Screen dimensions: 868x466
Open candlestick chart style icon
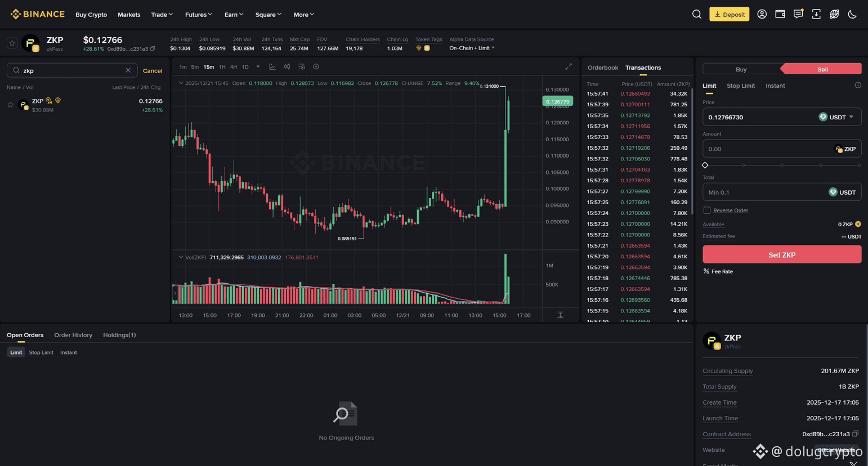tap(287, 66)
